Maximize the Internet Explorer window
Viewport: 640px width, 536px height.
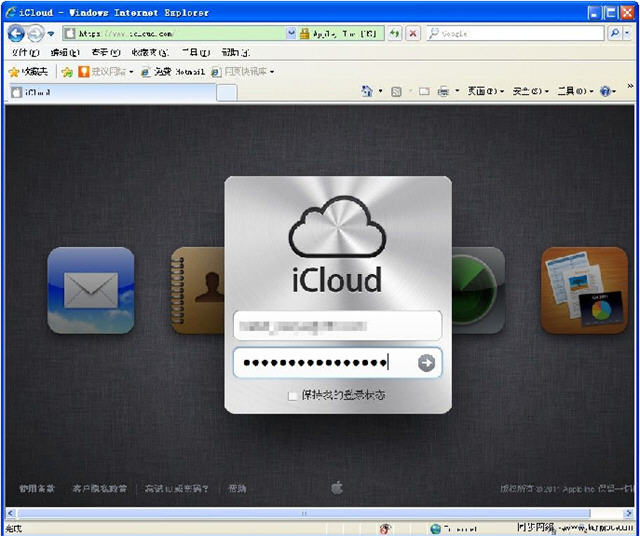611,13
